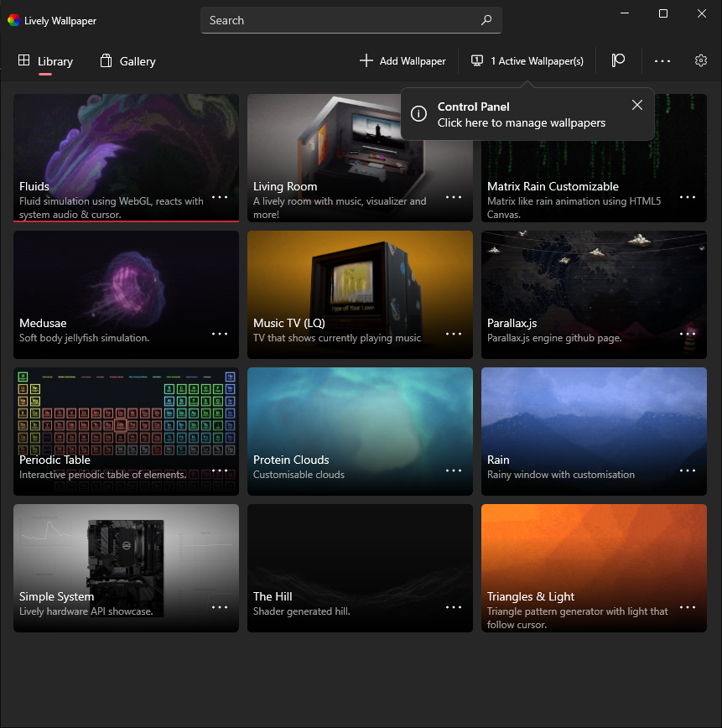722x728 pixels.
Task: Open the more options menu for Living Room
Action: (x=454, y=197)
